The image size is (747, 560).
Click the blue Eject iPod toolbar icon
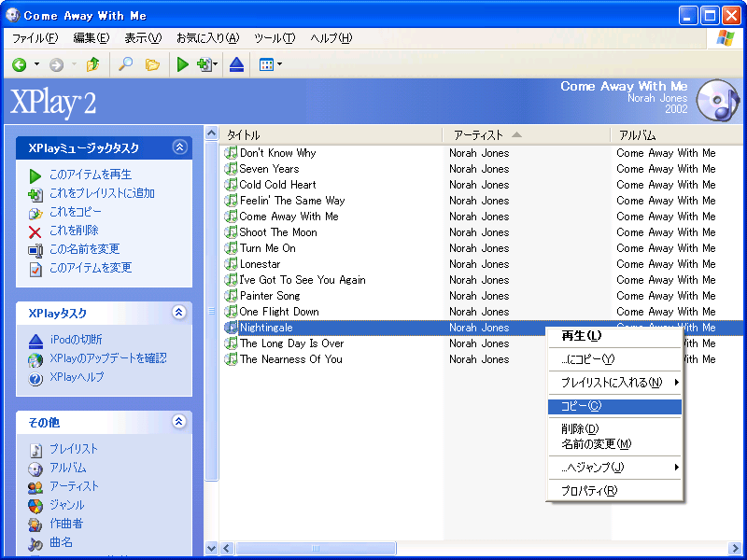(x=236, y=64)
